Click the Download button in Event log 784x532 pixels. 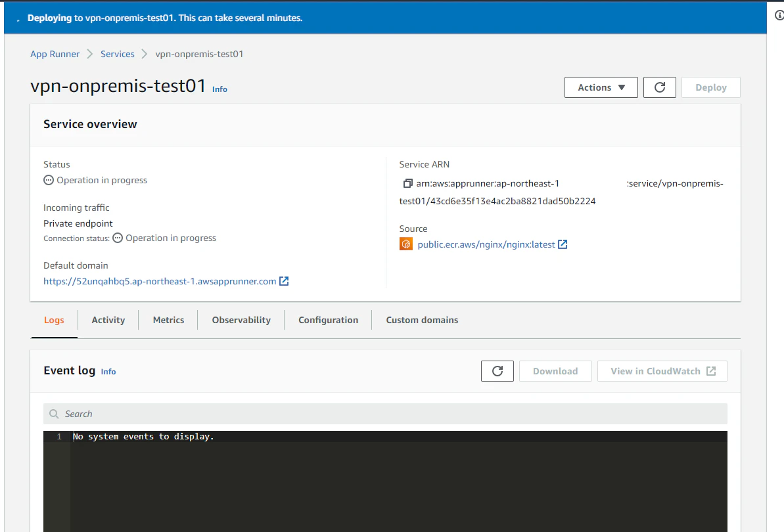click(555, 371)
